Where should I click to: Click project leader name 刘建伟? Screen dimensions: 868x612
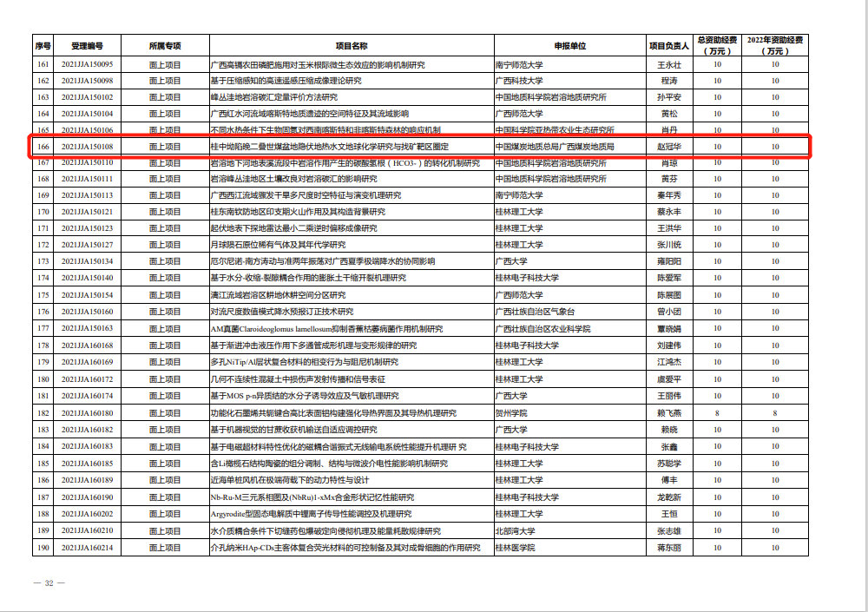pos(669,345)
